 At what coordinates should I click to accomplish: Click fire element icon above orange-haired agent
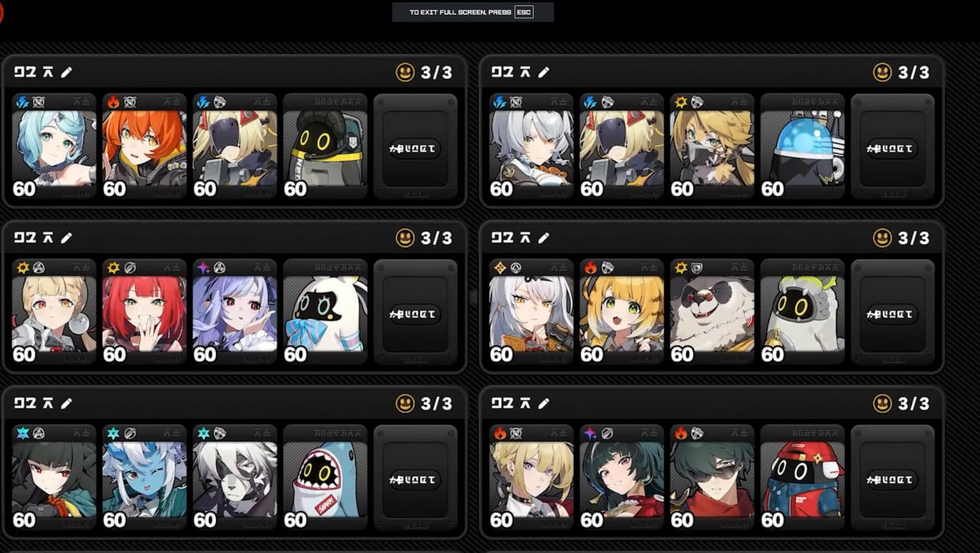click(x=113, y=101)
